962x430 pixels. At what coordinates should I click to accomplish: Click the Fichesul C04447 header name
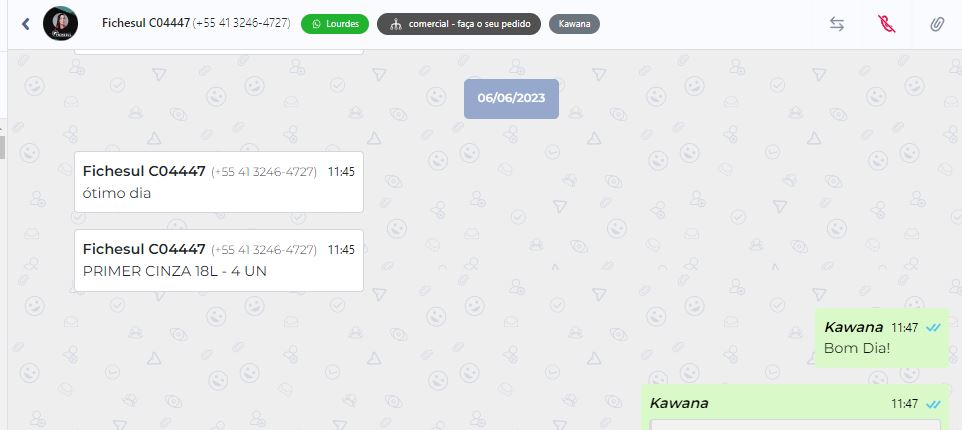[x=146, y=23]
